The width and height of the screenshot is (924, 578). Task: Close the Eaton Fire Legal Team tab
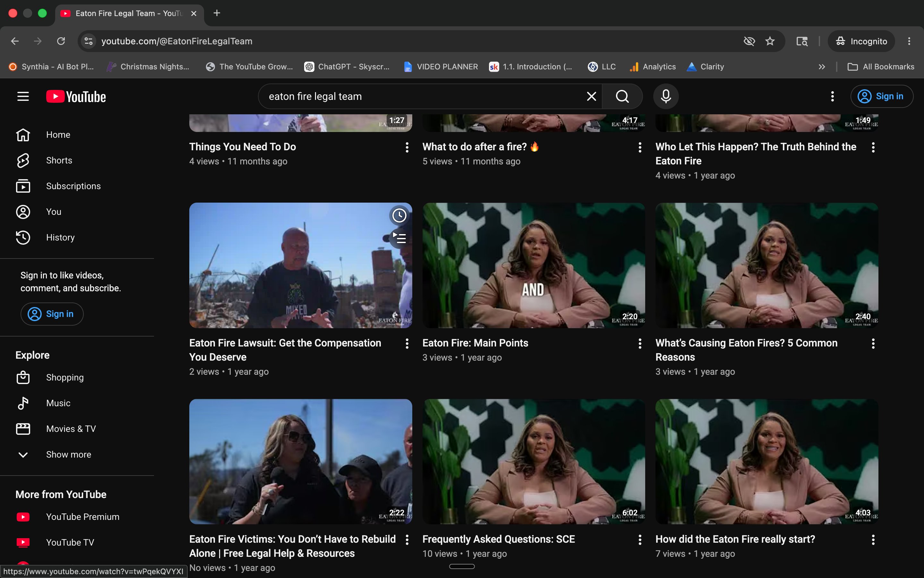tap(193, 13)
